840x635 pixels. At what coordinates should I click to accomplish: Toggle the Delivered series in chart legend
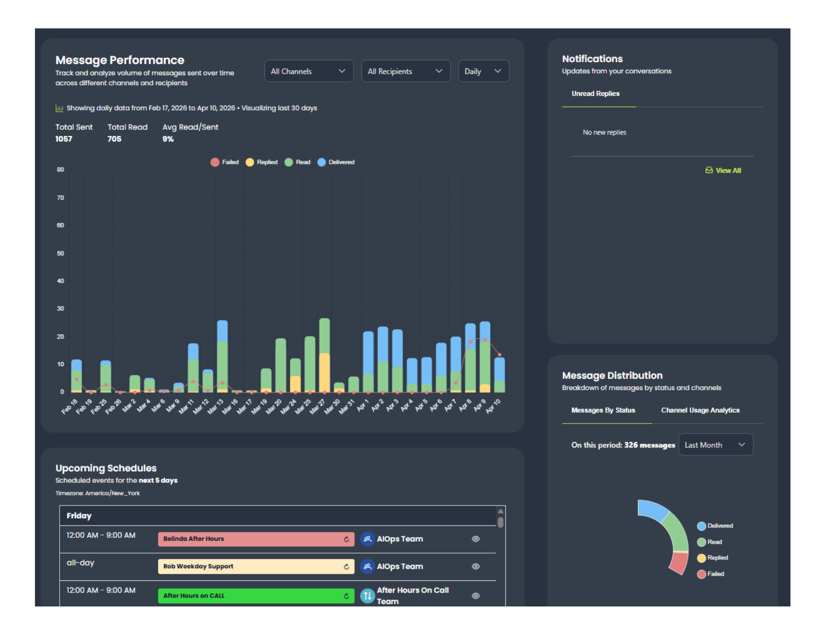point(336,162)
